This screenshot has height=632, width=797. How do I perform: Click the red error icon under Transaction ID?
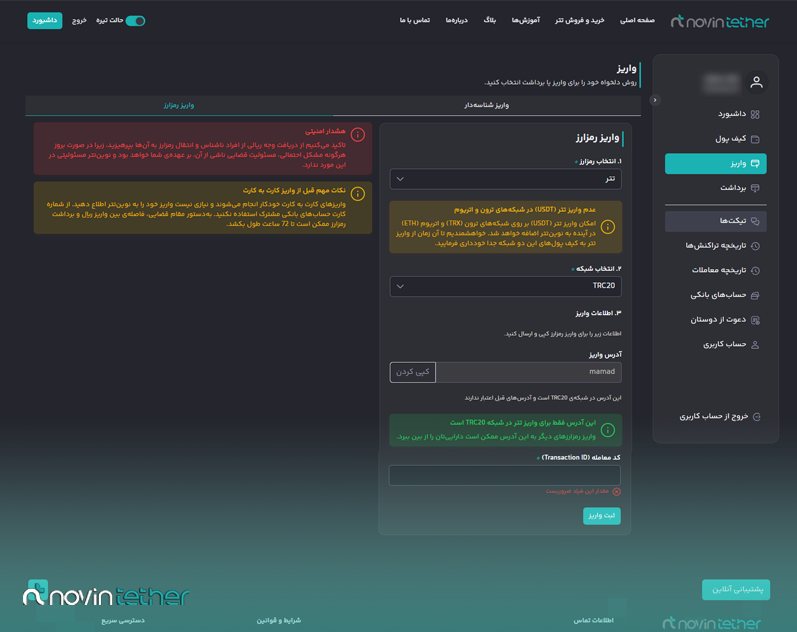point(617,492)
